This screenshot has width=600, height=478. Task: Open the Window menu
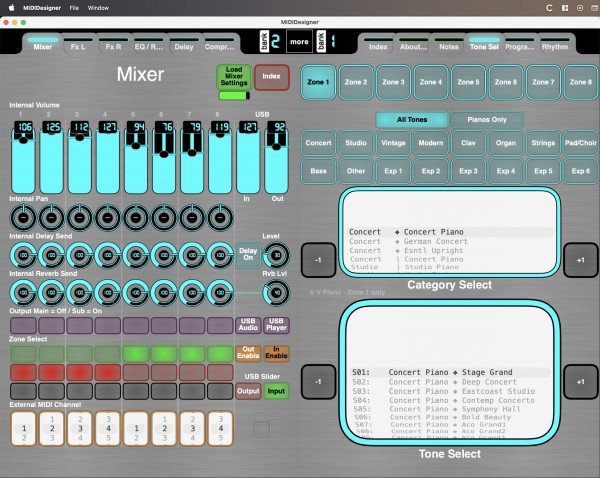98,8
